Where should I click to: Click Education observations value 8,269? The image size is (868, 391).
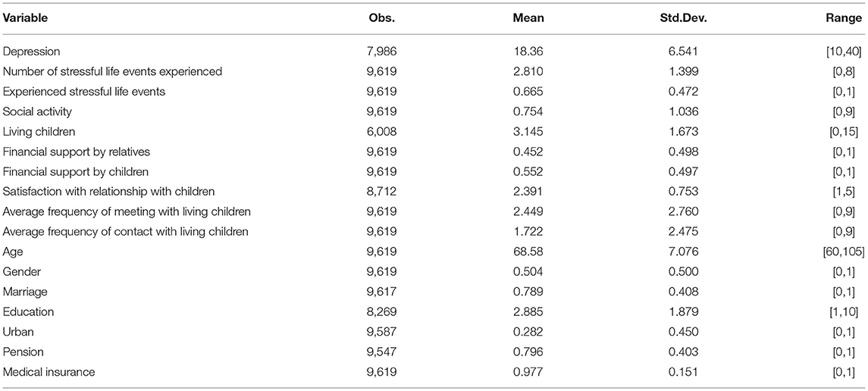point(384,311)
